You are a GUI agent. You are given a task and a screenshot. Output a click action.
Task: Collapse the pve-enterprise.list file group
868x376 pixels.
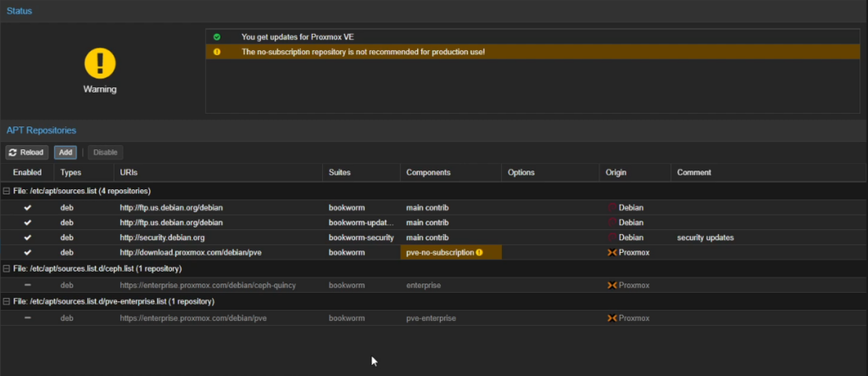click(7, 301)
